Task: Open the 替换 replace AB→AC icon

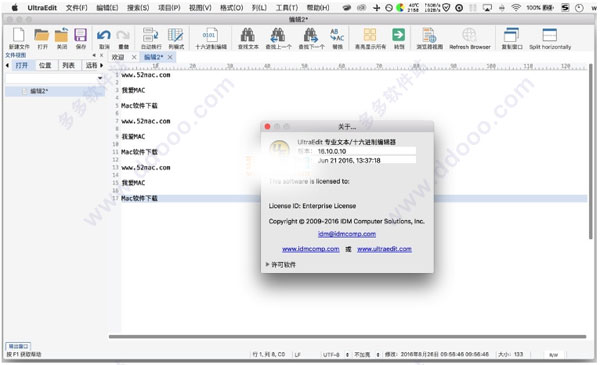Action: point(337,35)
